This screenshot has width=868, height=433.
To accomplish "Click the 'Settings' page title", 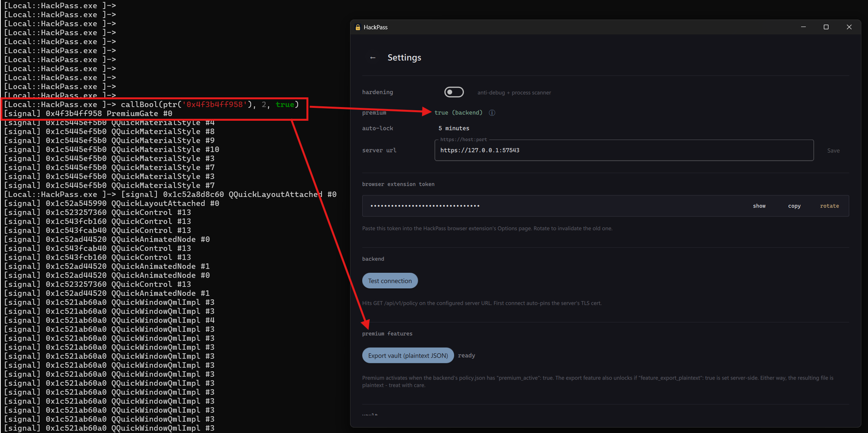I will click(x=404, y=58).
